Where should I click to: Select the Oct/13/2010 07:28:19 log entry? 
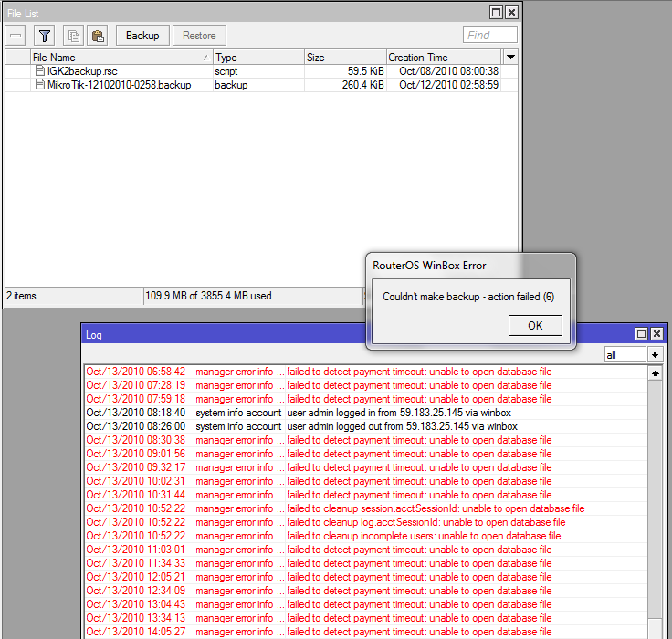[x=365, y=385]
